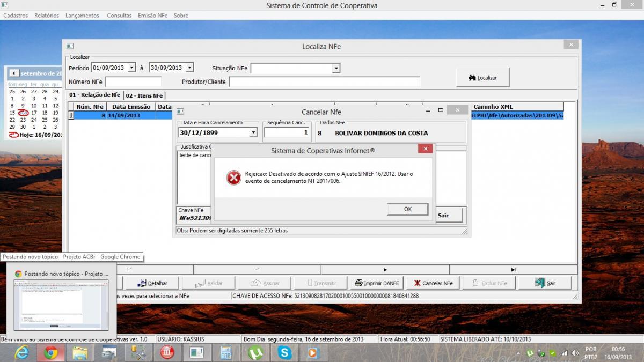This screenshot has width=644, height=362.
Task: Select the 14/09/2013 cell in the grid
Action: pyautogui.click(x=131, y=115)
